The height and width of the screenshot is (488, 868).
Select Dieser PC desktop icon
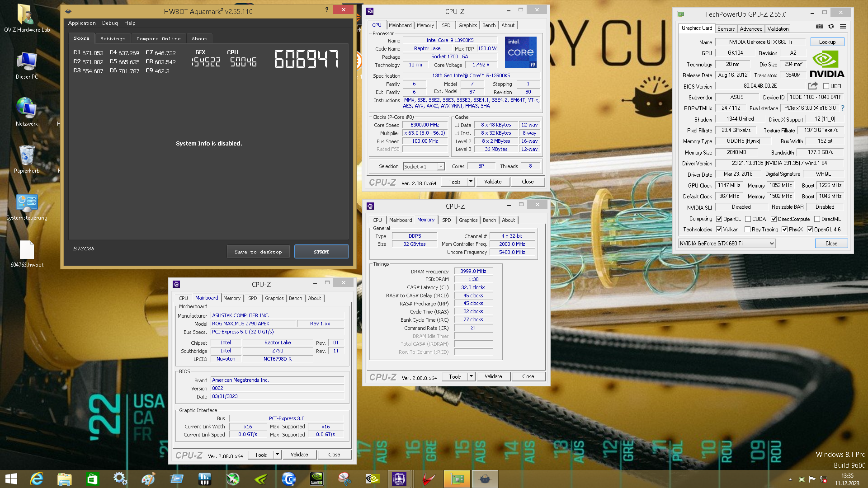click(x=27, y=66)
